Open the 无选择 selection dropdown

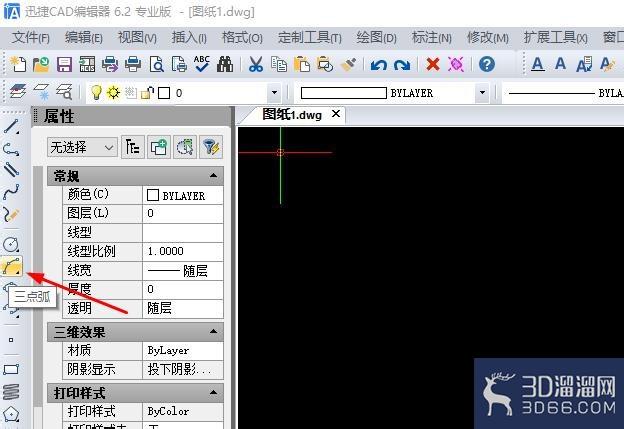coord(82,148)
